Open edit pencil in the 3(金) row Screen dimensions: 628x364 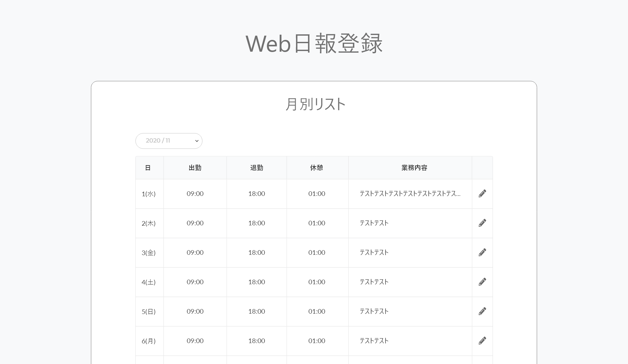coord(482,252)
